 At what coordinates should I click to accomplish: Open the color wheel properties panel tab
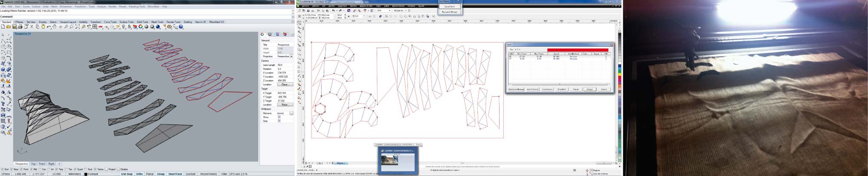tap(263, 34)
